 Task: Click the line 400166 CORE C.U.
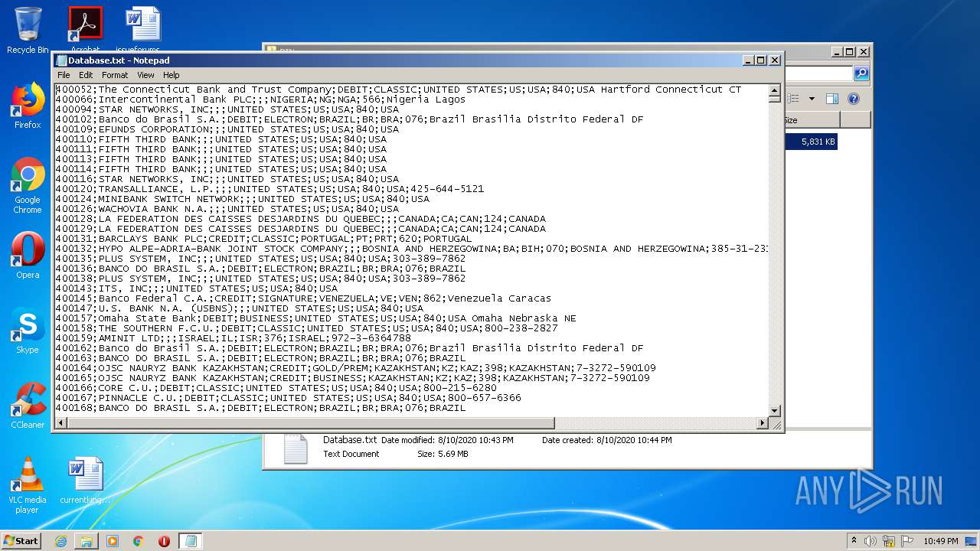click(276, 388)
